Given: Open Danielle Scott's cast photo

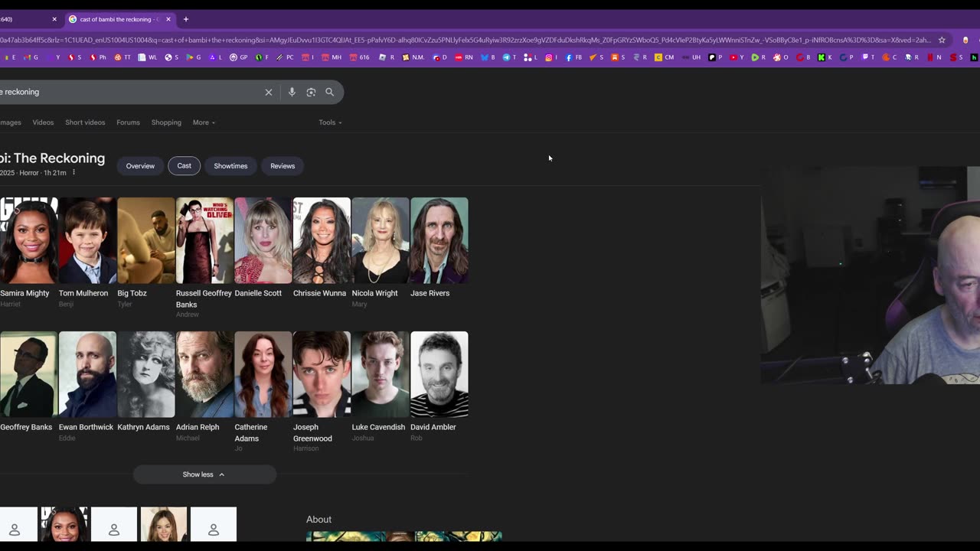Looking at the screenshot, I should 263,240.
